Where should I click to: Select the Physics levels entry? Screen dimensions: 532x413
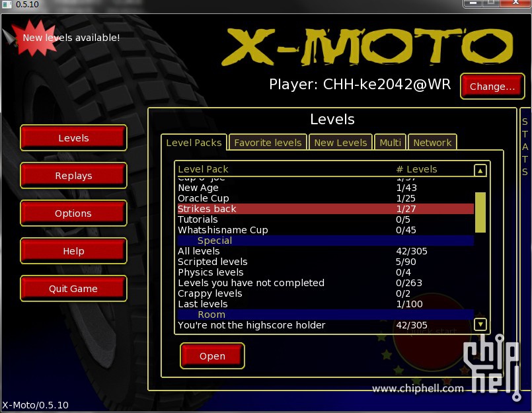coord(326,272)
